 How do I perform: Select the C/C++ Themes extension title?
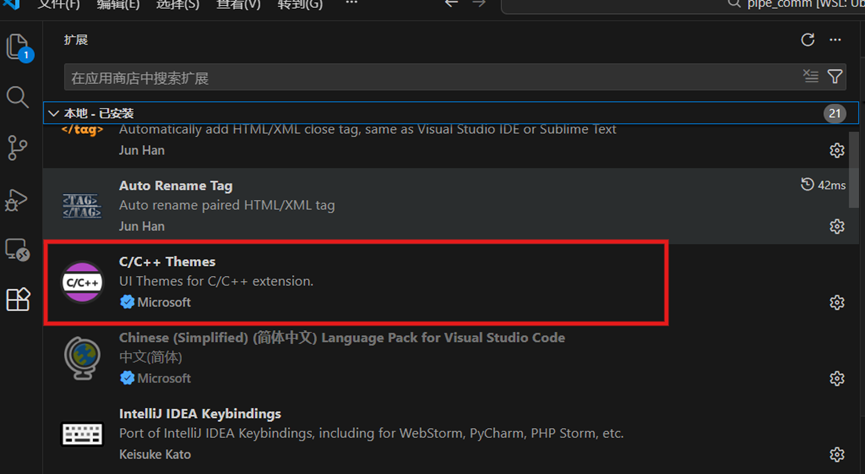pyautogui.click(x=167, y=262)
